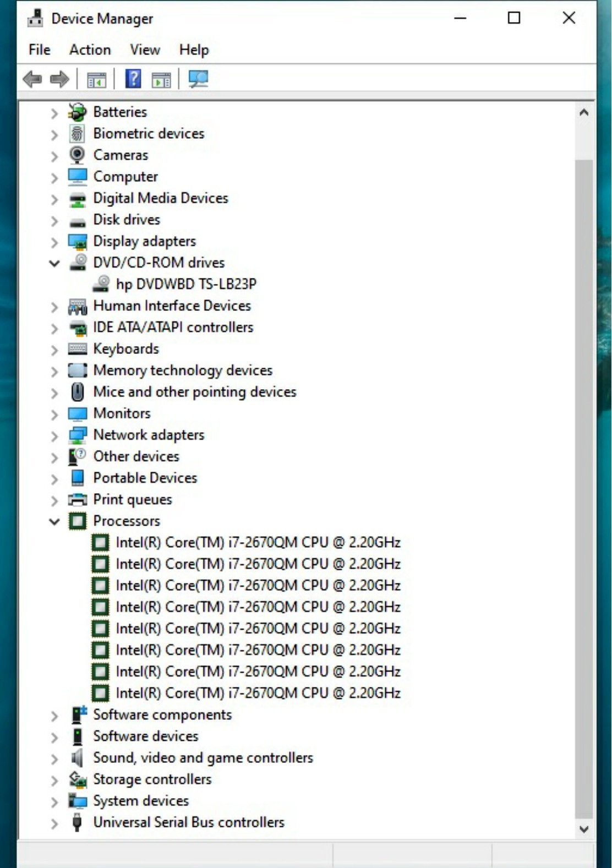This screenshot has height=868, width=612.
Task: Select the Biometric devices label
Action: pyautogui.click(x=149, y=133)
